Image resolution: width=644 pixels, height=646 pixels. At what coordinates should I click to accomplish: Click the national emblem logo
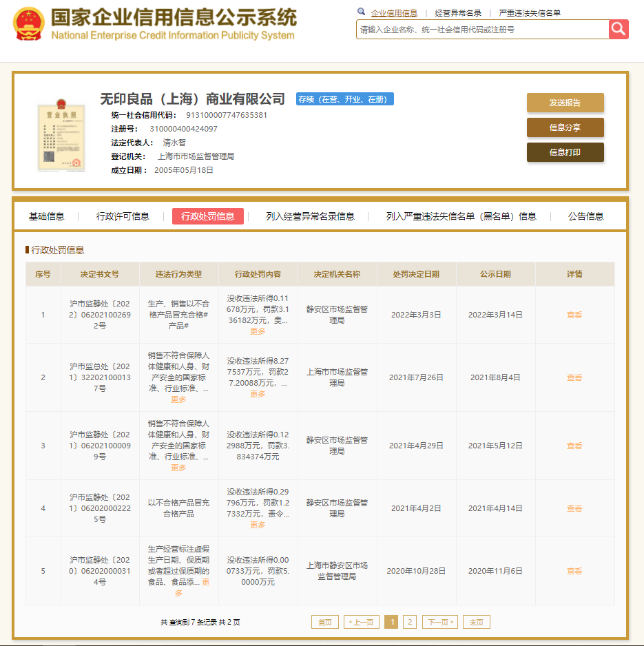click(x=28, y=24)
